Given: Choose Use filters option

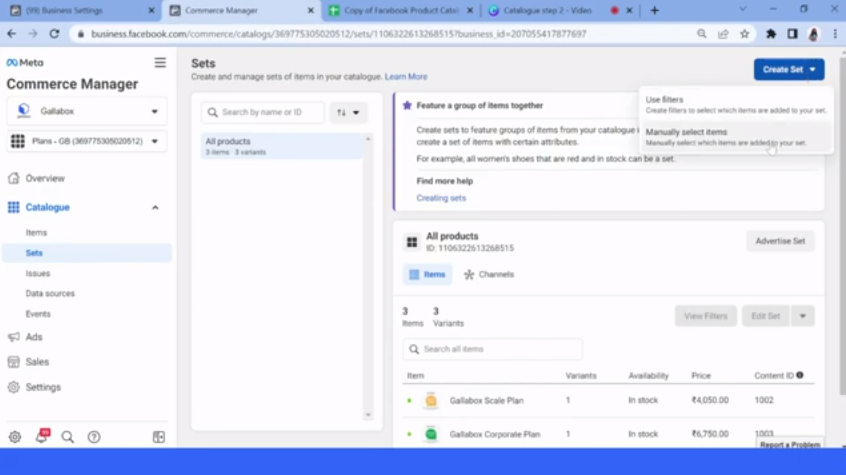Looking at the screenshot, I should (x=735, y=105).
